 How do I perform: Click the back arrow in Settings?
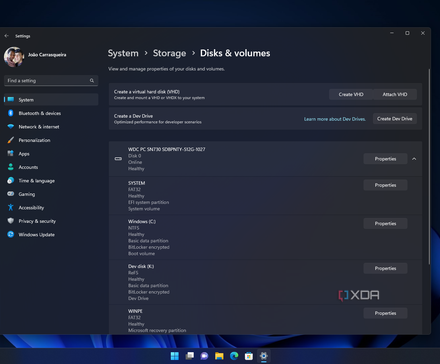point(7,36)
